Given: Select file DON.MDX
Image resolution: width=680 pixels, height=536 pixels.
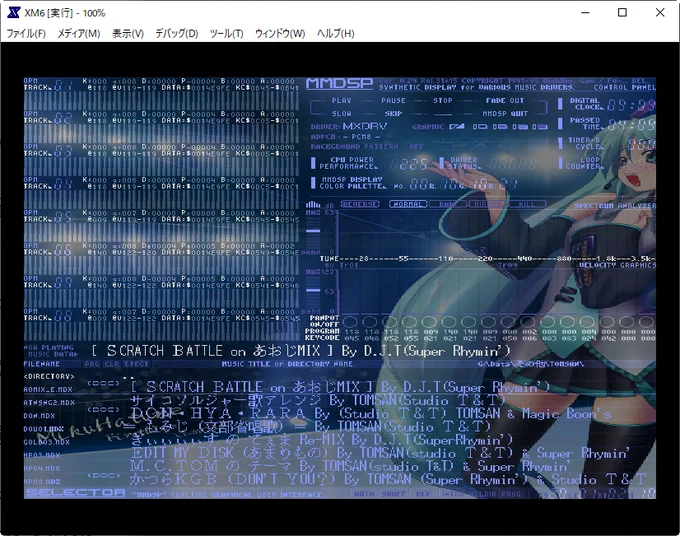Looking at the screenshot, I should click(x=39, y=416).
